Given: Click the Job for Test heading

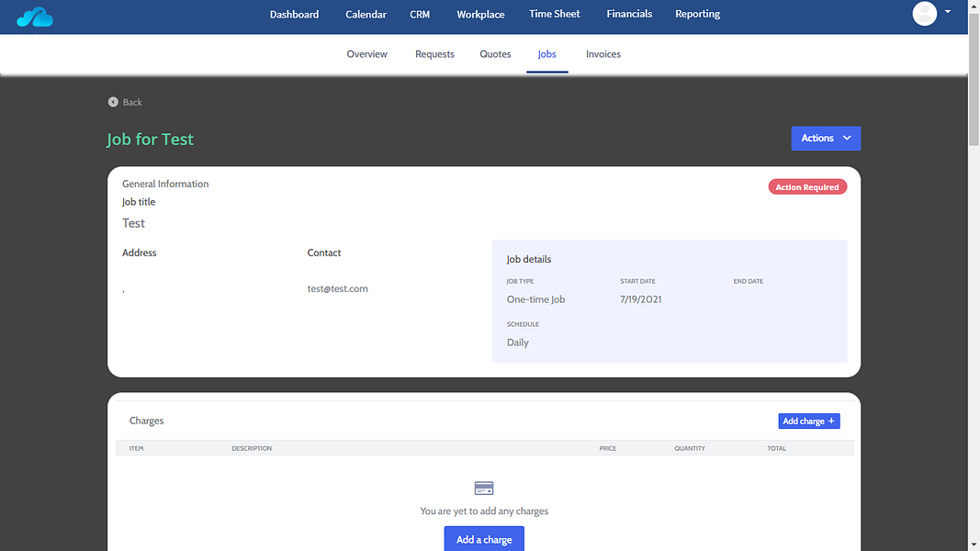Looking at the screenshot, I should [150, 139].
